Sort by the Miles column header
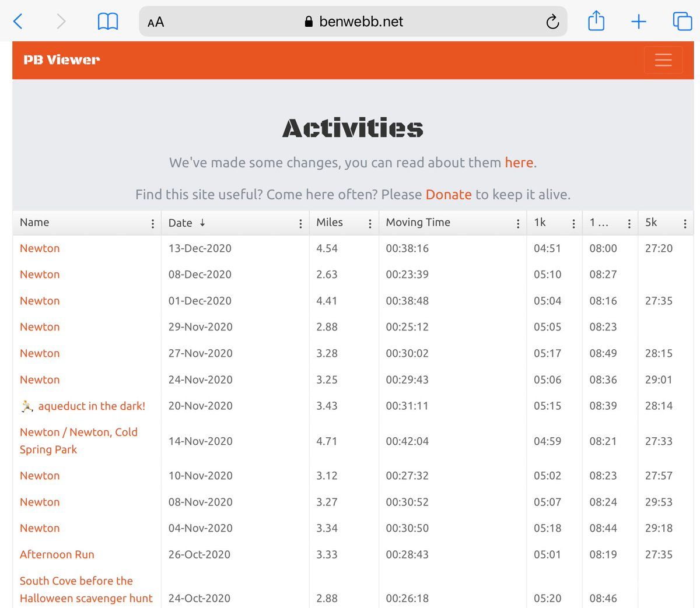The height and width of the screenshot is (608, 700). click(x=330, y=223)
